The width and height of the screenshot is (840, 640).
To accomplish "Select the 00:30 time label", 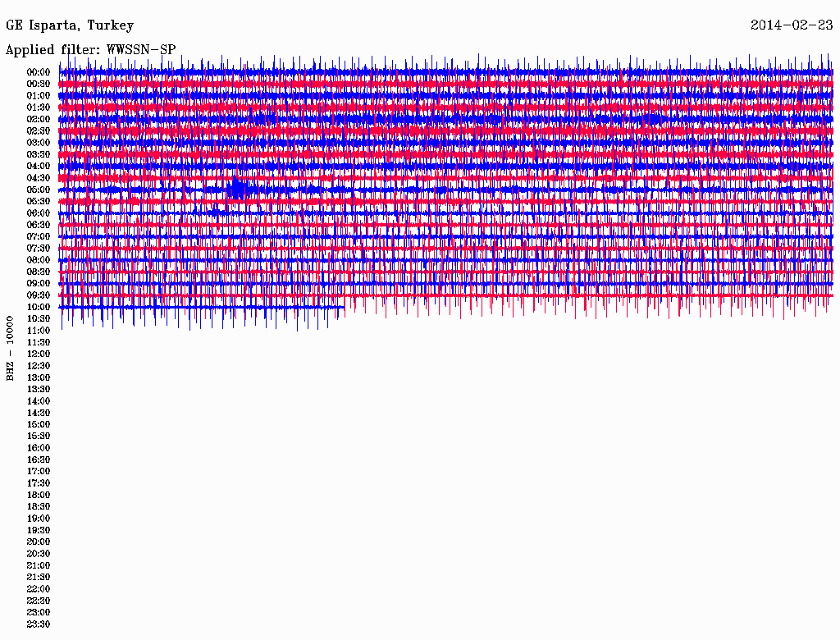I will click(39, 85).
